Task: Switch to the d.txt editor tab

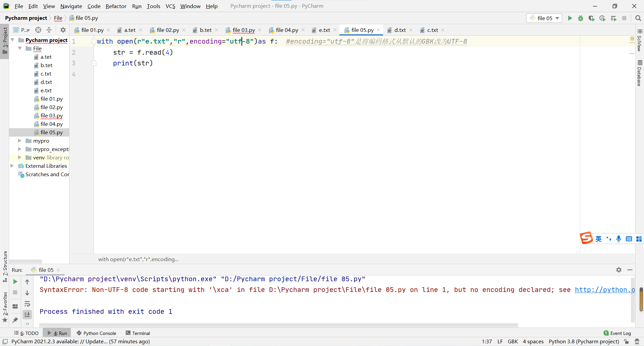Action: 400,30
